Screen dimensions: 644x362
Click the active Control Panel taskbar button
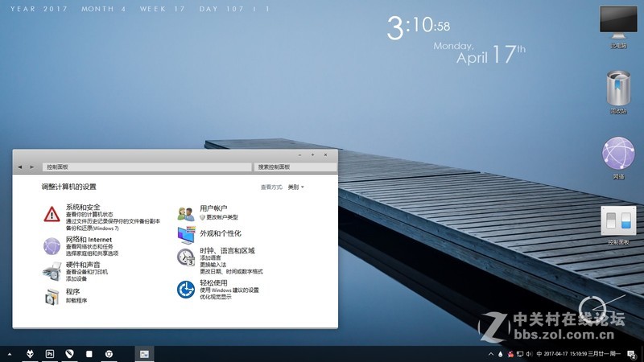pyautogui.click(x=144, y=354)
